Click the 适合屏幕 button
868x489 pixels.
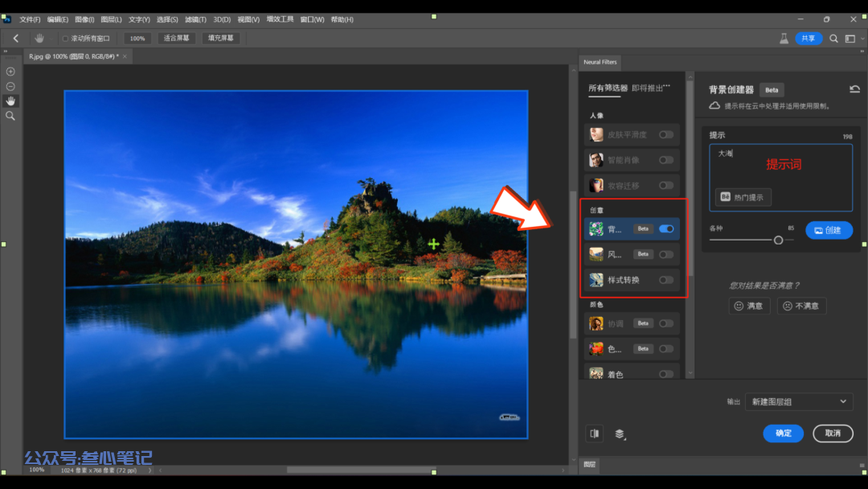click(x=177, y=39)
